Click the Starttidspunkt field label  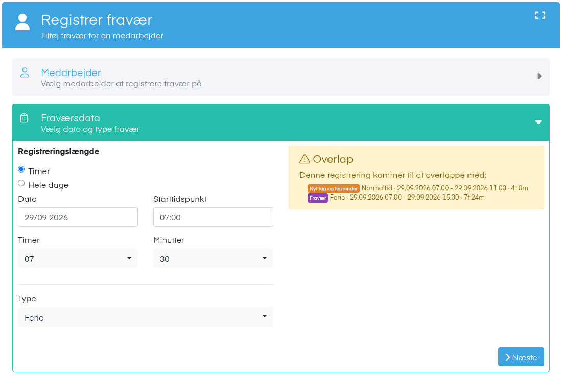coord(180,199)
